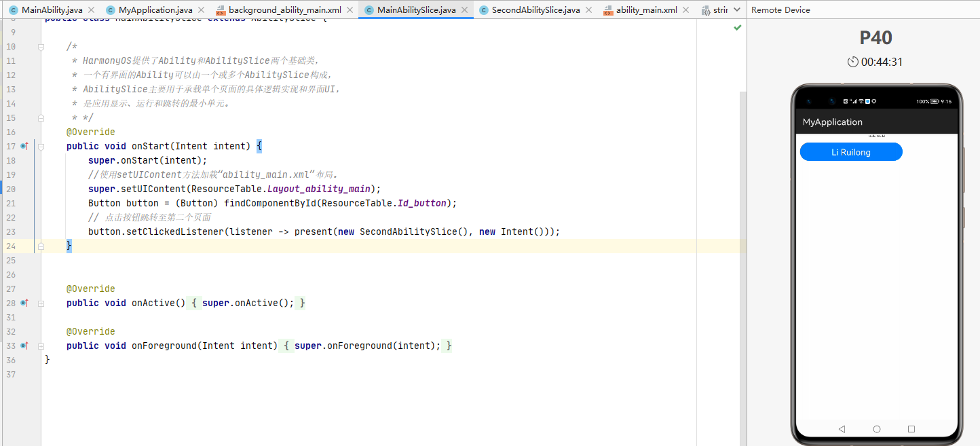The image size is (980, 446).
Task: Tap the phone's Back navigation triangle
Action: coord(842,429)
